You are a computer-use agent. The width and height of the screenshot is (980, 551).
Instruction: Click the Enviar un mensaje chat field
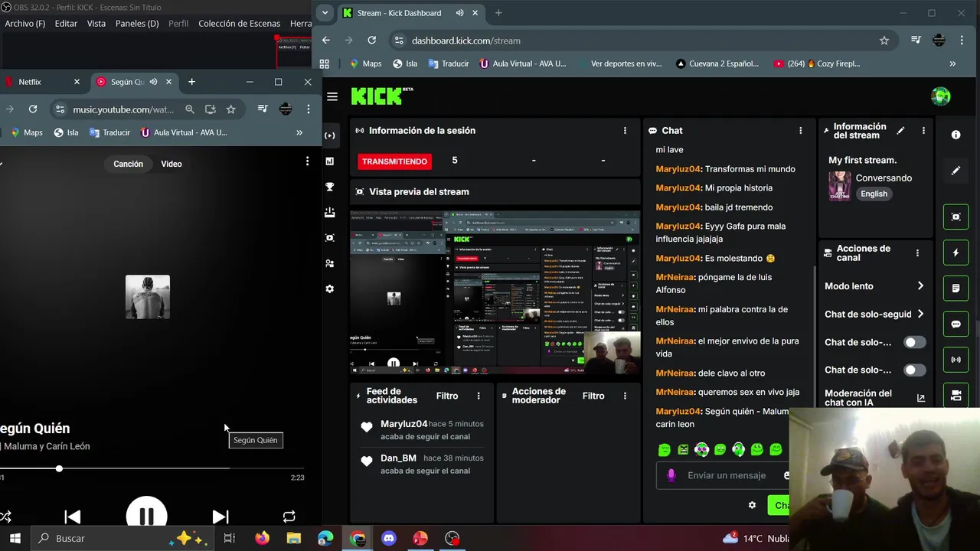click(x=727, y=475)
